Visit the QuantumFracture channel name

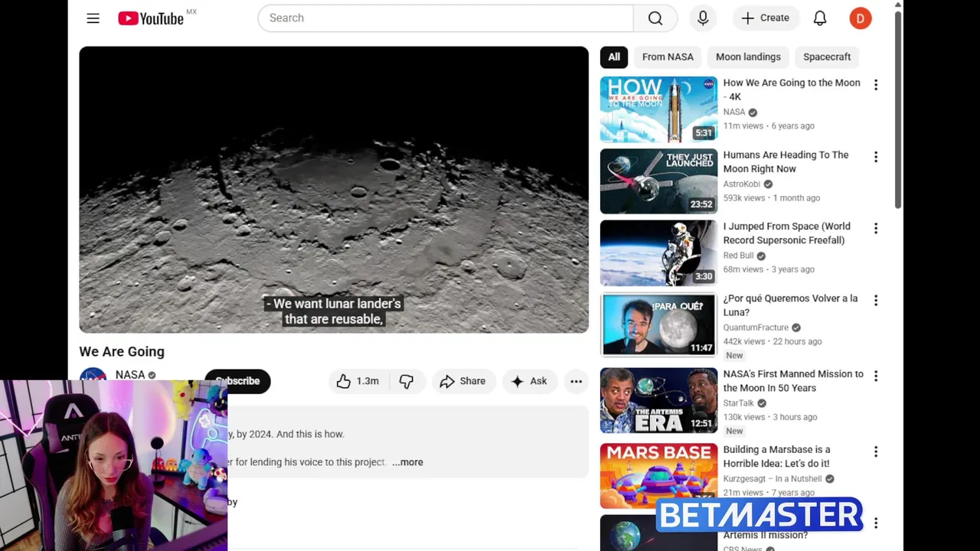pyautogui.click(x=756, y=328)
